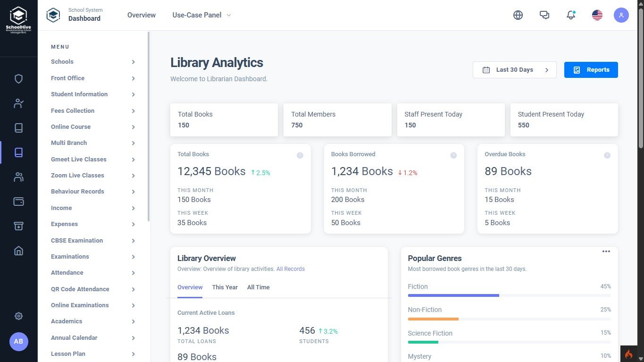Expand the Schools menu item
644x362 pixels.
(x=93, y=61)
